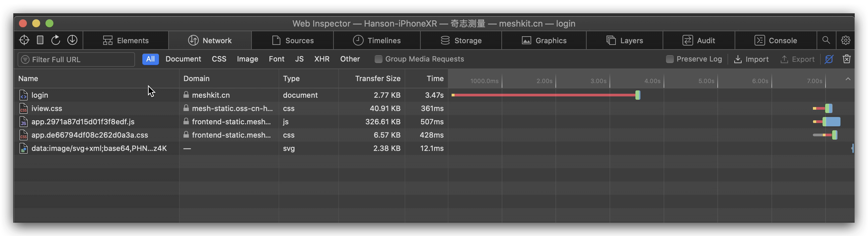Click the element selection crosshair icon
Image resolution: width=868 pixels, height=236 pixels.
(x=24, y=40)
